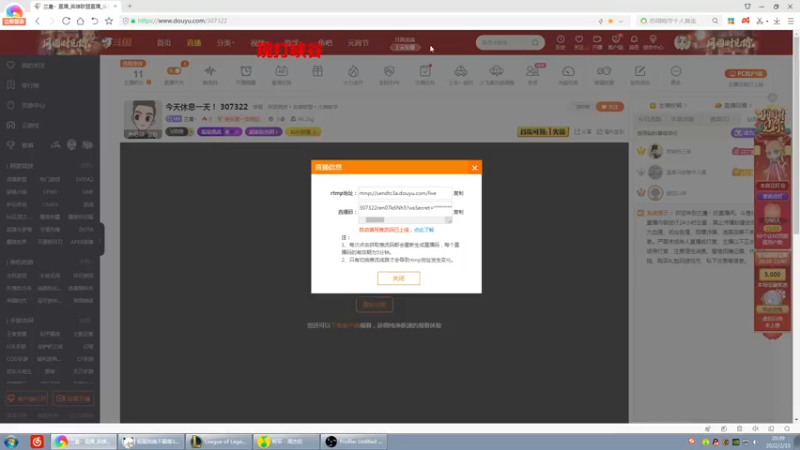Open the alarm clock broadcast reminder icon
This screenshot has width=800, height=450.
tap(246, 71)
